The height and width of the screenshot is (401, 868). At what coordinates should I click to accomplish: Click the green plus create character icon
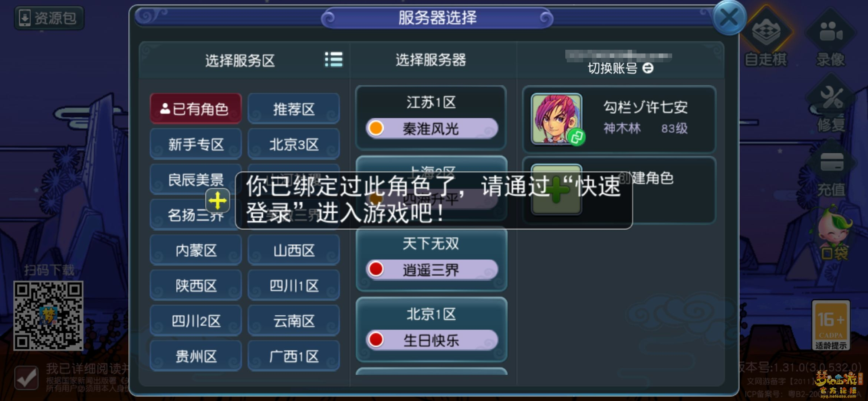point(556,190)
